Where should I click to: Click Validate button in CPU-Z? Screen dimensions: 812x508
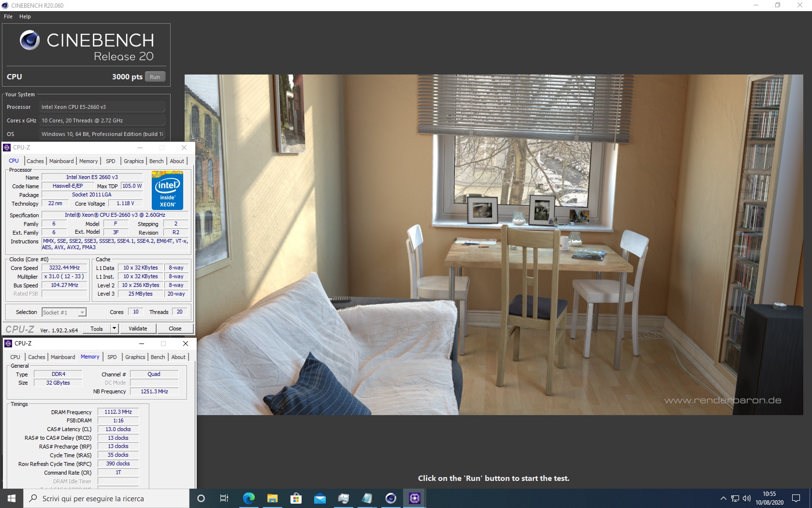click(138, 329)
